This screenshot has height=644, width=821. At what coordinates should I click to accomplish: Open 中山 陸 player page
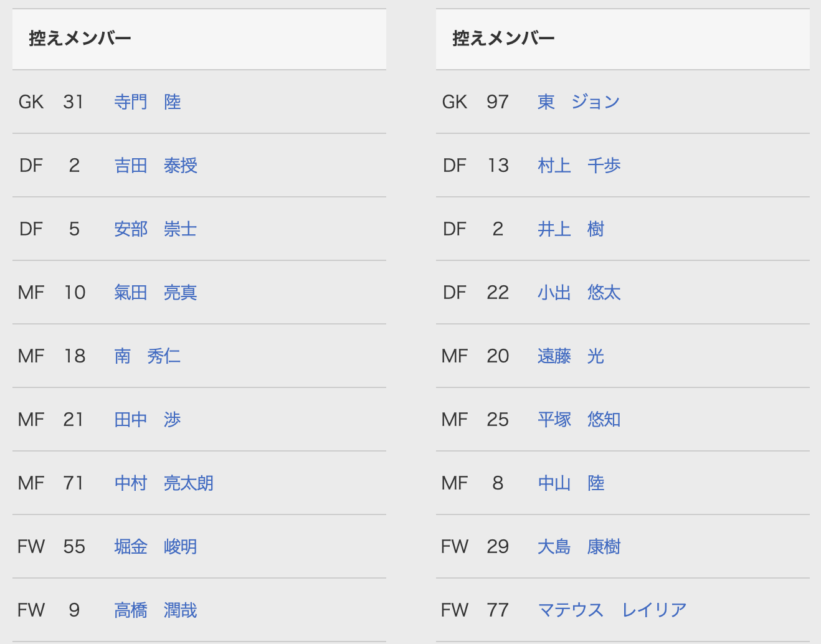571,483
